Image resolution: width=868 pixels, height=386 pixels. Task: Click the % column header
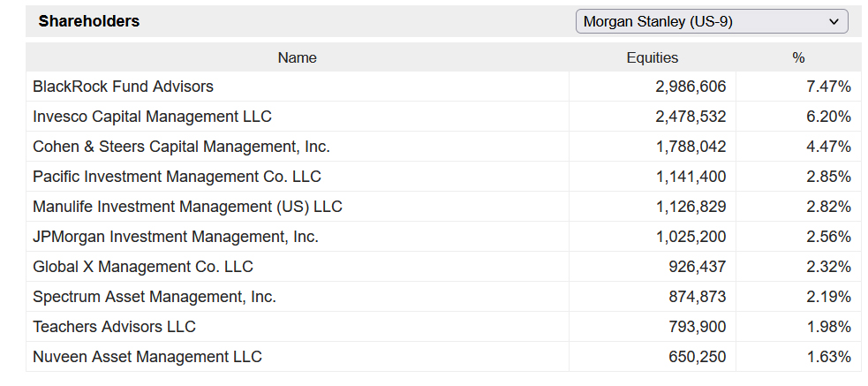(x=798, y=57)
